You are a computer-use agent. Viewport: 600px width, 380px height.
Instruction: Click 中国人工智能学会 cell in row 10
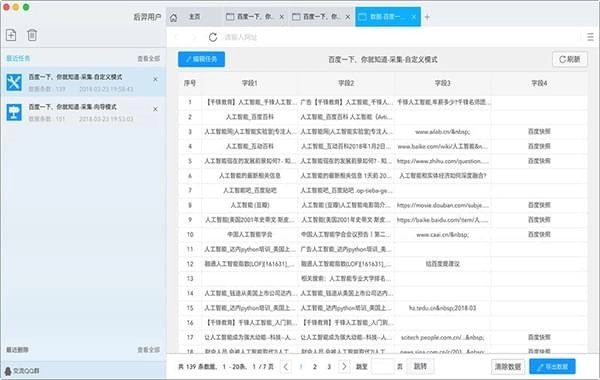(249, 234)
